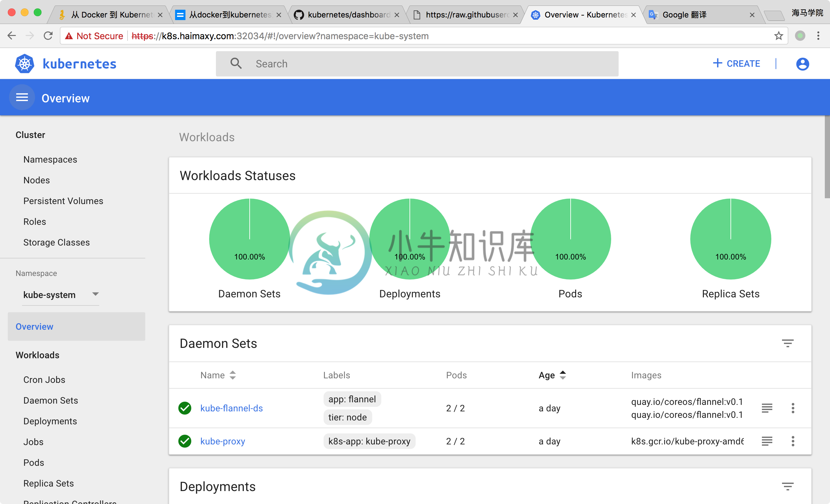Viewport: 830px width, 504px height.
Task: Click the page vertical scrollbar
Action: pyautogui.click(x=827, y=157)
